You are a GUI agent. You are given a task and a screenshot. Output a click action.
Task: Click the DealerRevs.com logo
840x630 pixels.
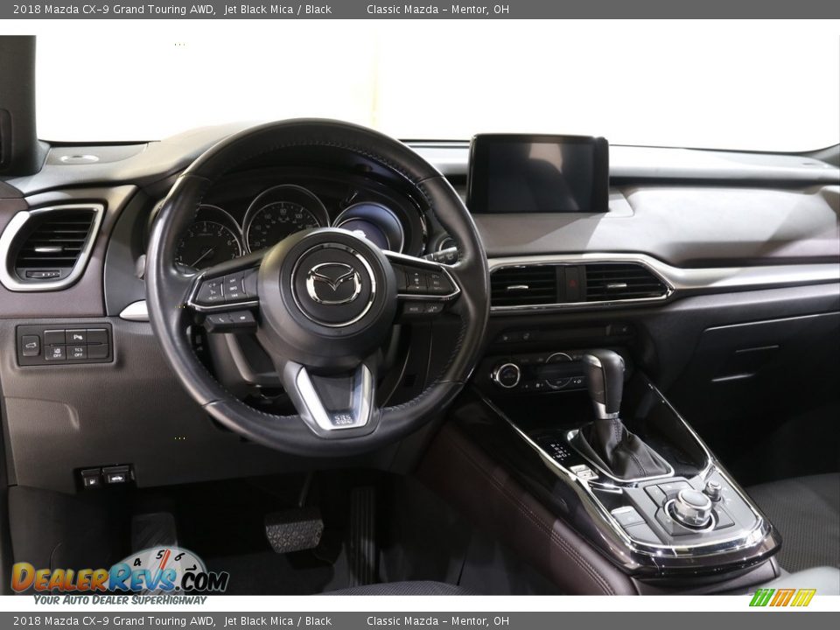point(119,573)
